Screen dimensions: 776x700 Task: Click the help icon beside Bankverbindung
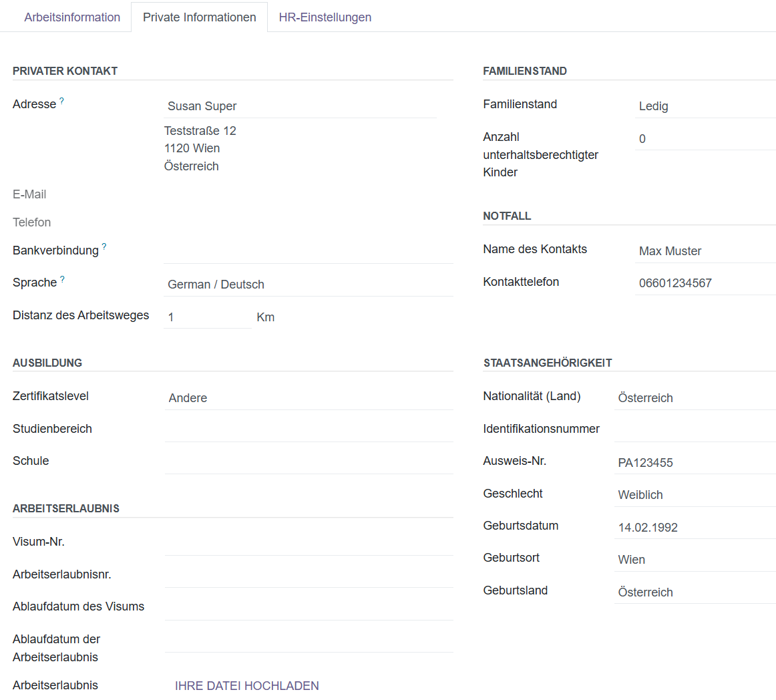pos(104,246)
